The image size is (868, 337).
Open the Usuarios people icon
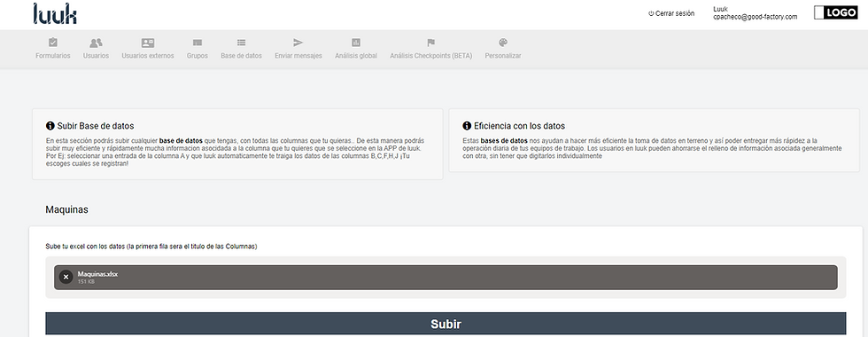[x=96, y=43]
